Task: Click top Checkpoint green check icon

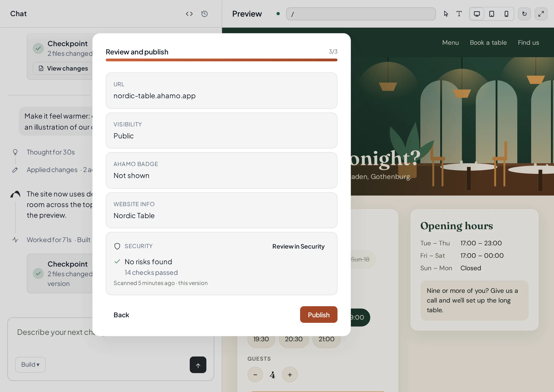Action: pos(38,48)
